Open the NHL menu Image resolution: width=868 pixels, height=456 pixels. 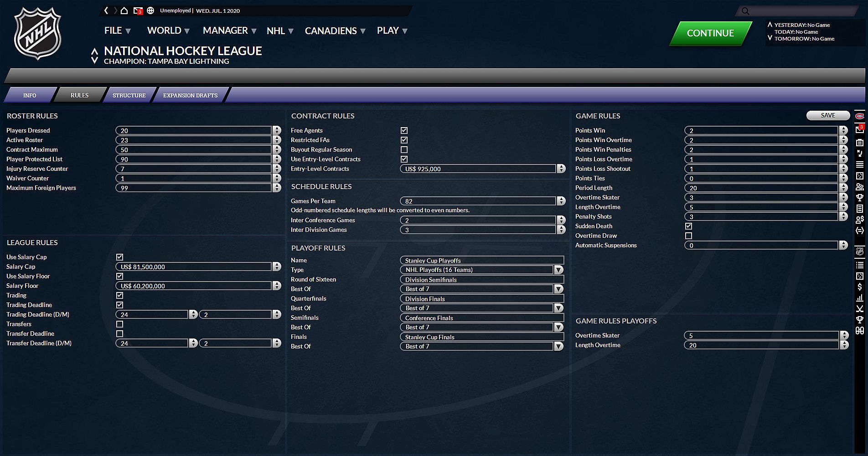280,31
